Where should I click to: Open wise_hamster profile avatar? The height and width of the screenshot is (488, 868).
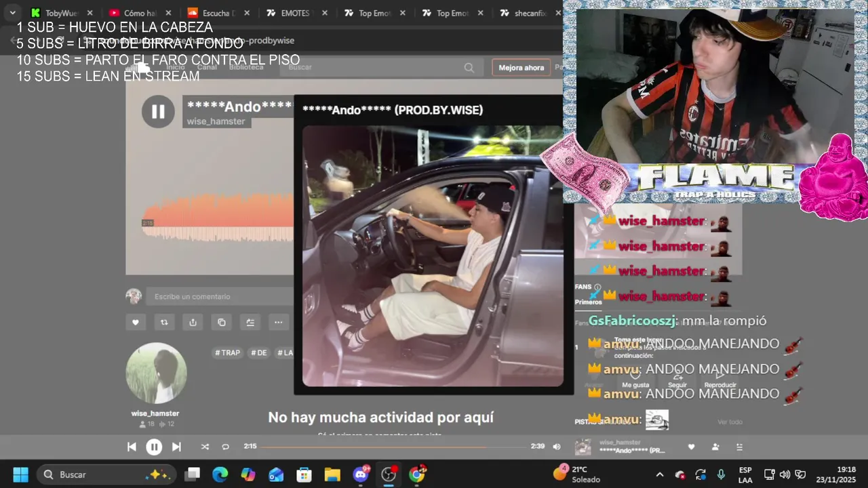point(156,373)
